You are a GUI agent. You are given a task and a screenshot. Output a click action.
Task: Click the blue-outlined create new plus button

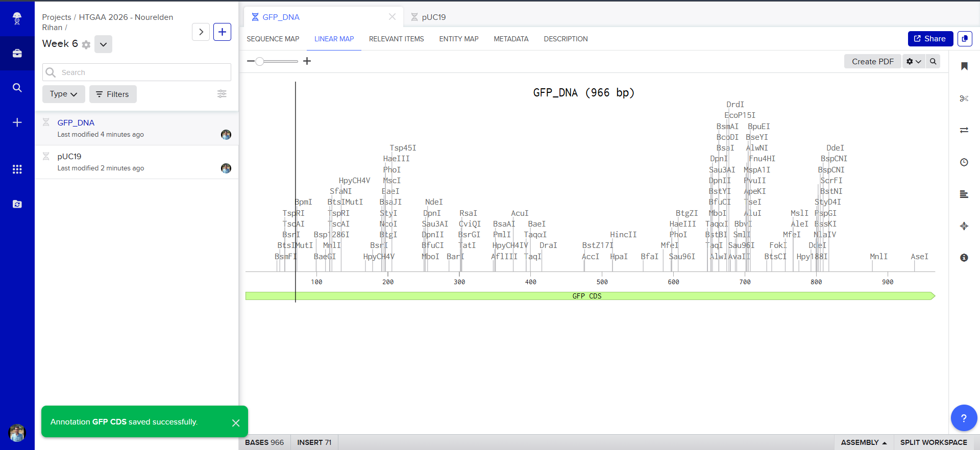pos(222,32)
